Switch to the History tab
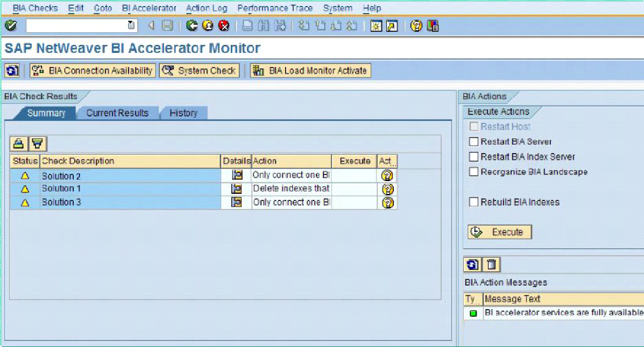The width and height of the screenshot is (644, 347). 183,113
